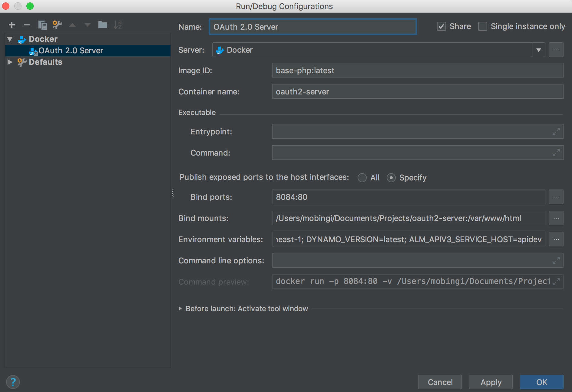Create a new folder for configurations
This screenshot has width=572, height=392.
point(103,25)
